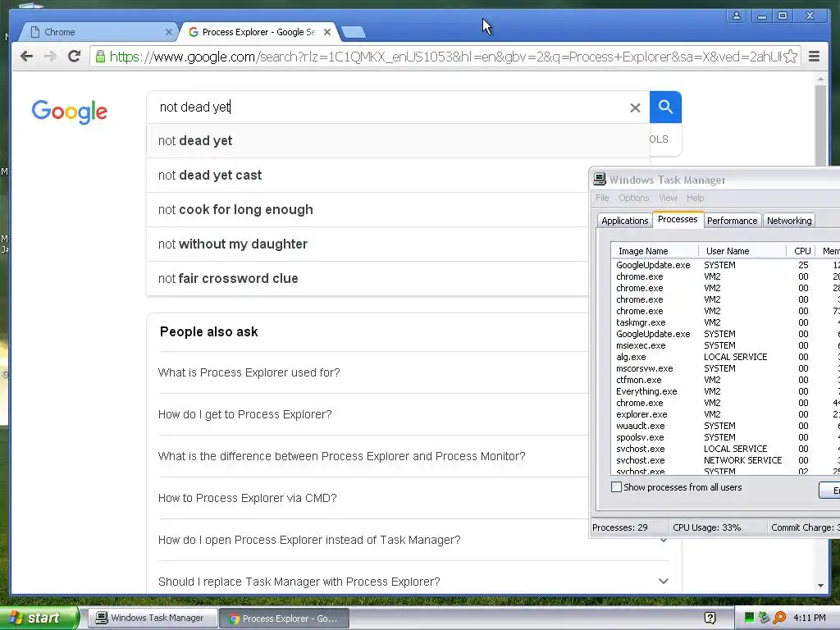The image size is (840, 630).
Task: Open the Chrome hamburger menu
Action: click(814, 57)
